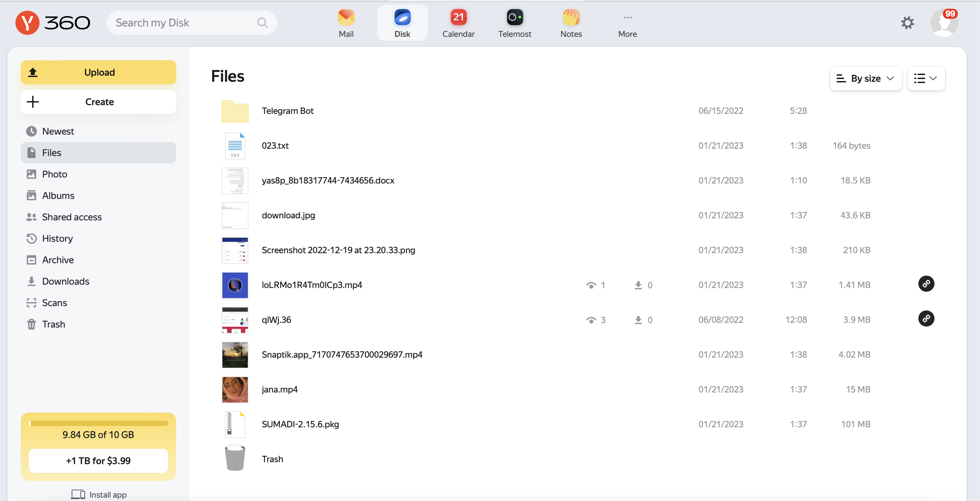Open the user profile avatar
Viewport: 980px width, 501px height.
(943, 23)
